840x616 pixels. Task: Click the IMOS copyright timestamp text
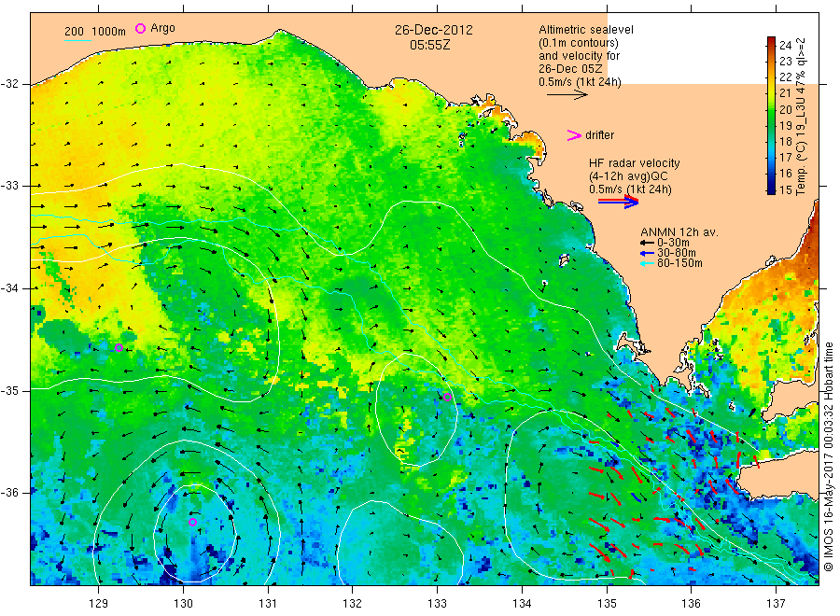click(828, 457)
